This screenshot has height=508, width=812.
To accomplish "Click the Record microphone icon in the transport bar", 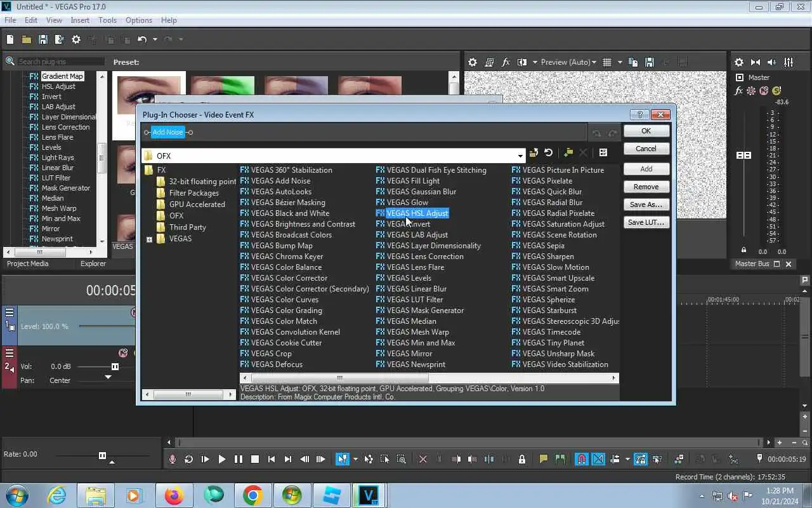I will pos(173,459).
